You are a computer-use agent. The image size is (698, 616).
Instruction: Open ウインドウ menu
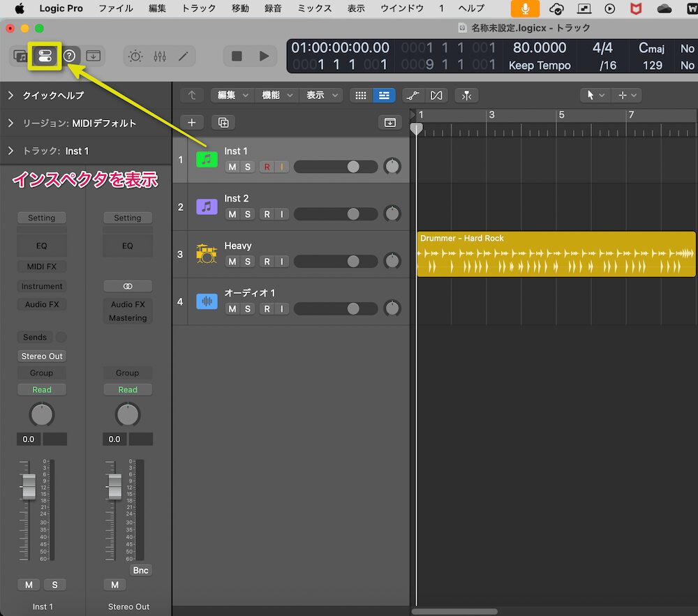coord(402,8)
